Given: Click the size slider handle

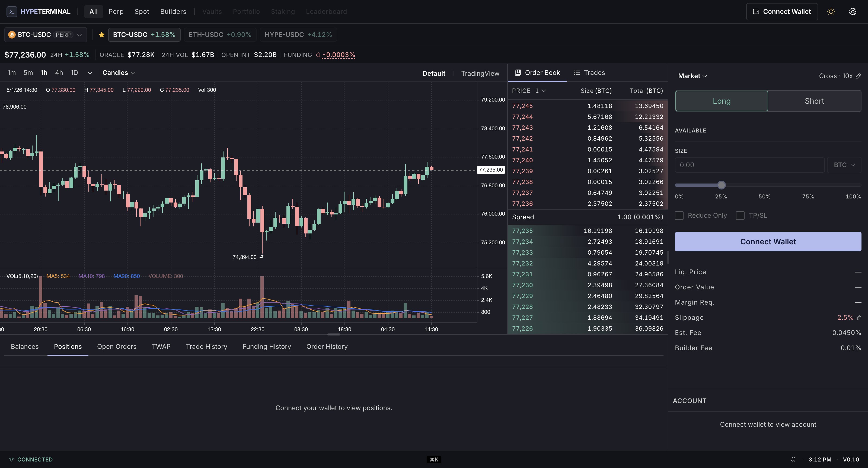Looking at the screenshot, I should (x=721, y=185).
